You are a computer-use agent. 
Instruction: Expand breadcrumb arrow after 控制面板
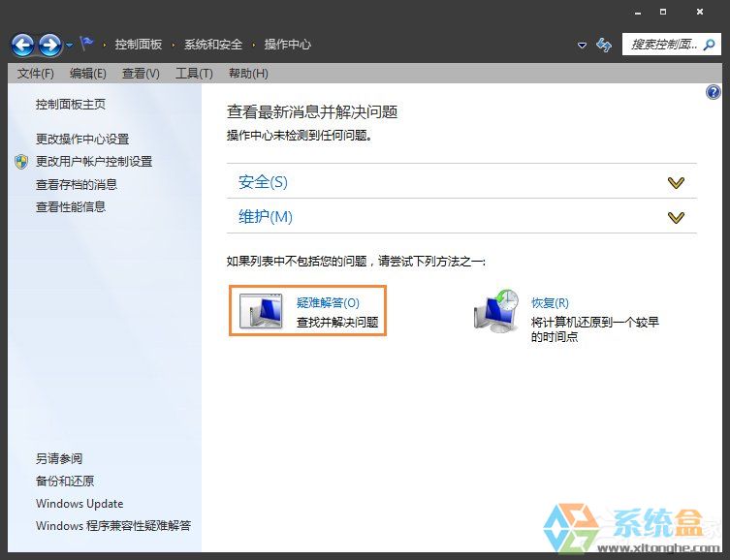pyautogui.click(x=174, y=46)
